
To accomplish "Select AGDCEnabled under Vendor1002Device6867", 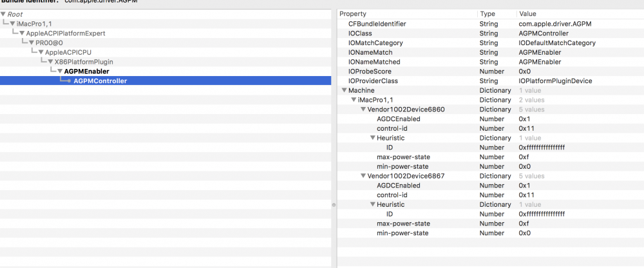I will [x=491, y=186].
